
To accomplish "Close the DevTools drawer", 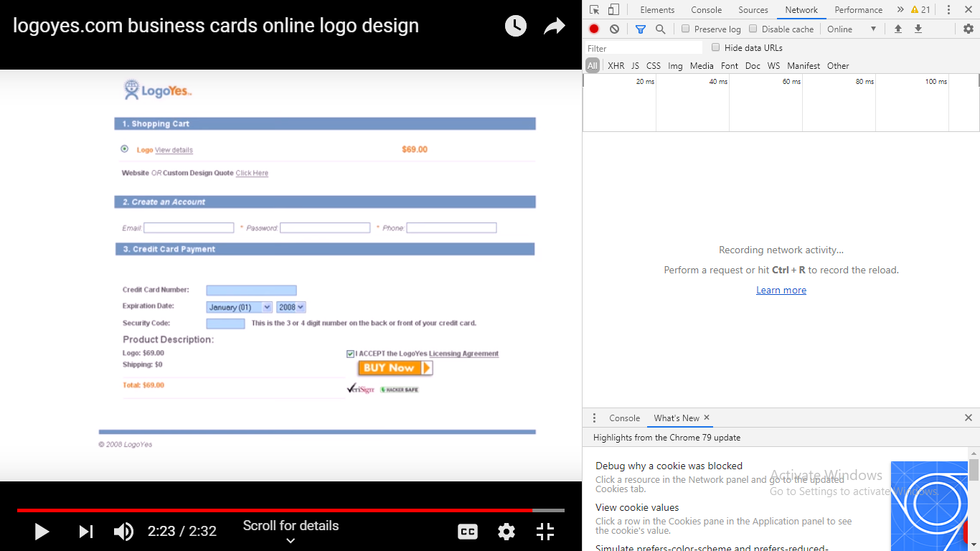I will (x=969, y=418).
